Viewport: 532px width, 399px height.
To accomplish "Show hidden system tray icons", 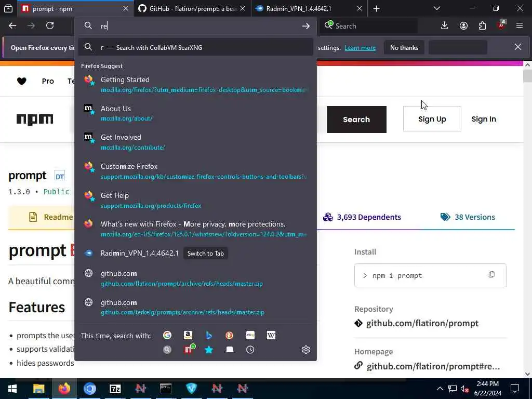I will (440, 389).
